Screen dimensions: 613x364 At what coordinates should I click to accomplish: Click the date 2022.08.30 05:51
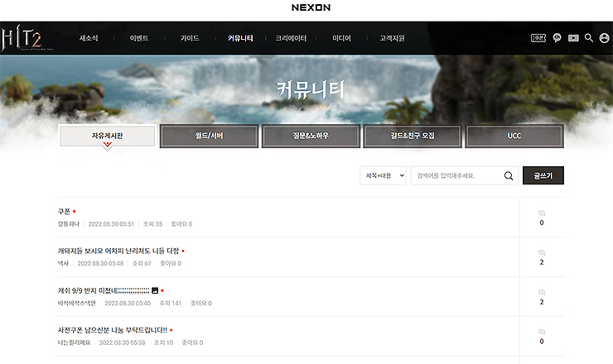111,224
